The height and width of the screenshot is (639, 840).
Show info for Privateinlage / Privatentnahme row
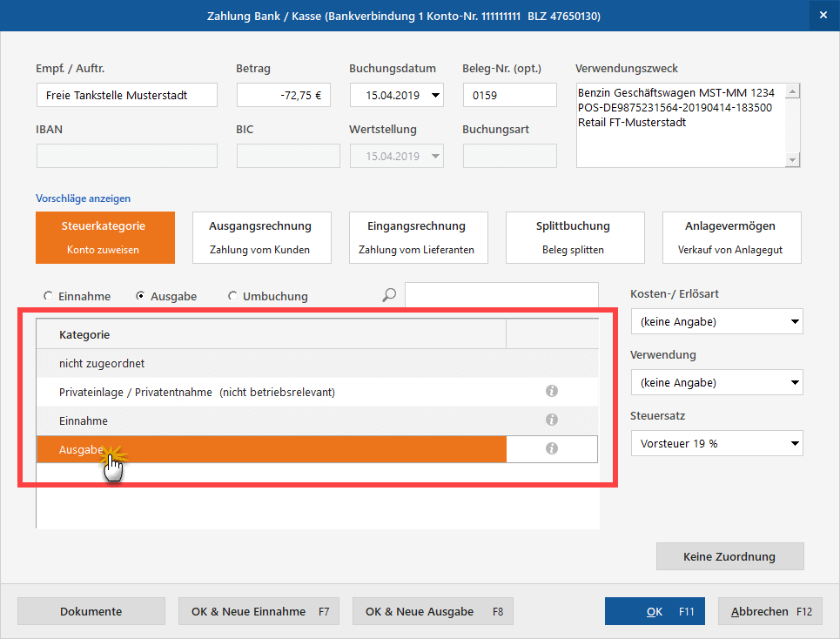(x=551, y=391)
